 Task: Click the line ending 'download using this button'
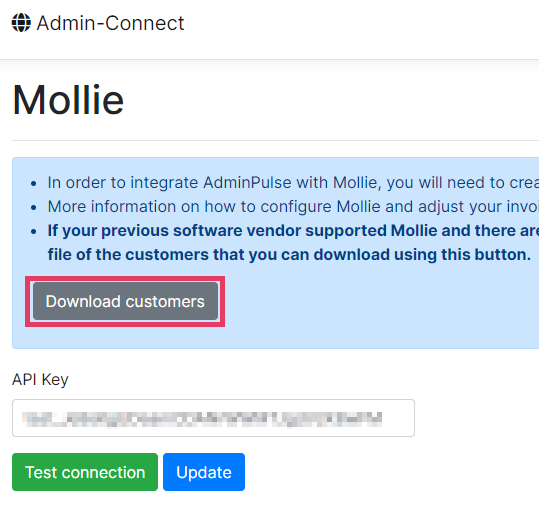289,255
